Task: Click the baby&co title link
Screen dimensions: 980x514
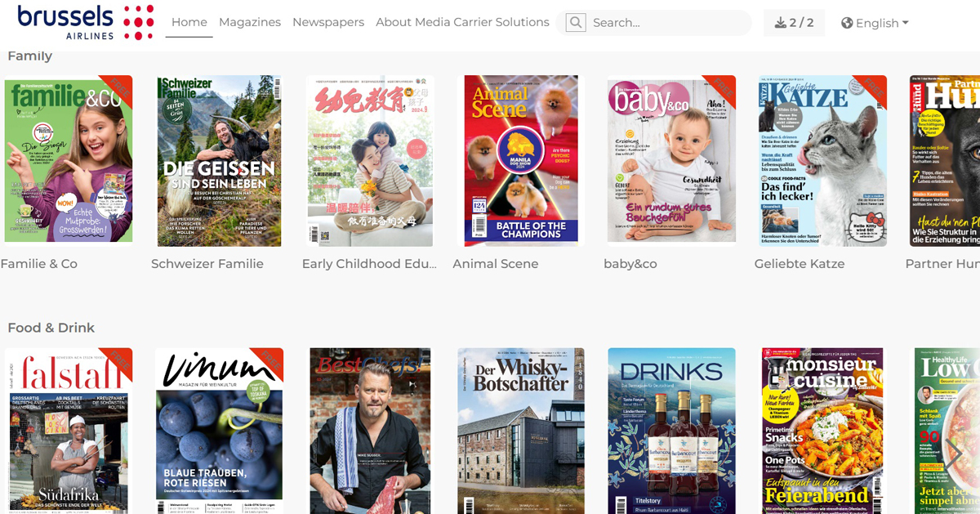Action: [x=630, y=264]
